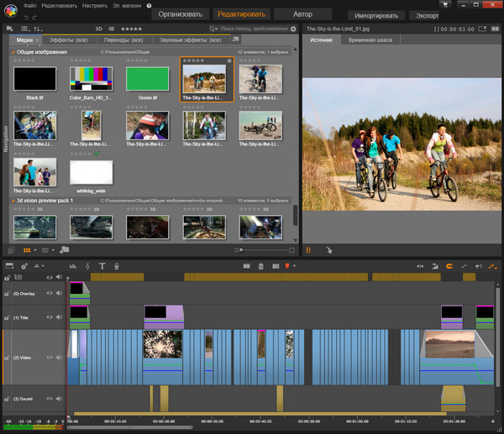Click the razor split clip icon
The image size is (504, 434).
247,266
